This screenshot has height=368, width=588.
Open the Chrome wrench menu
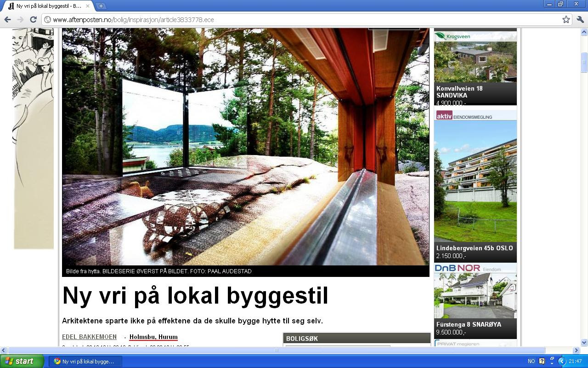[580, 19]
